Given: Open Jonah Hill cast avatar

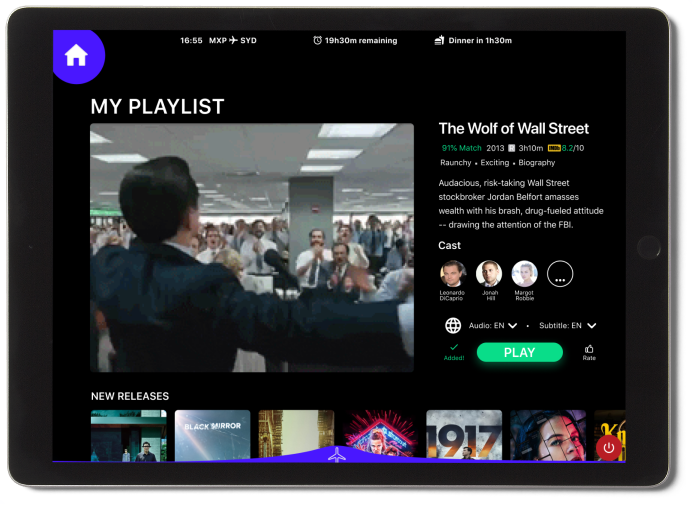Looking at the screenshot, I should pos(489,274).
